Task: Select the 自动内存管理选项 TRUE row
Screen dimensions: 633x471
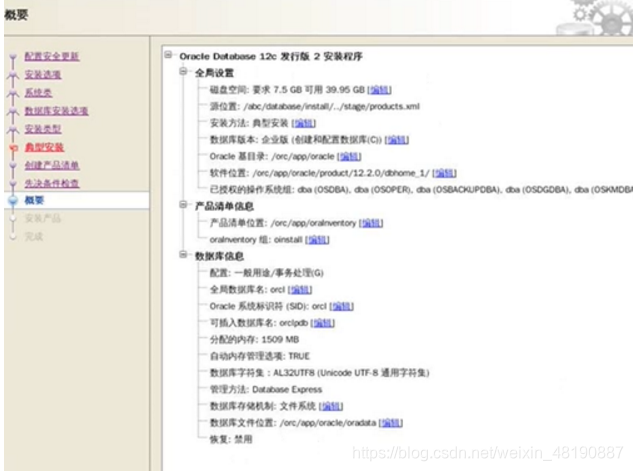Action: click(x=260, y=356)
